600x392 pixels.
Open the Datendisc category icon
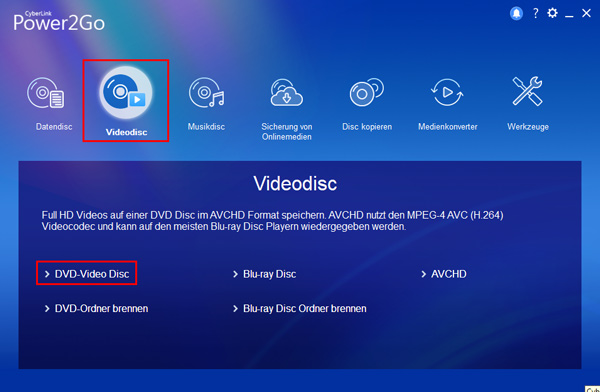coord(46,93)
